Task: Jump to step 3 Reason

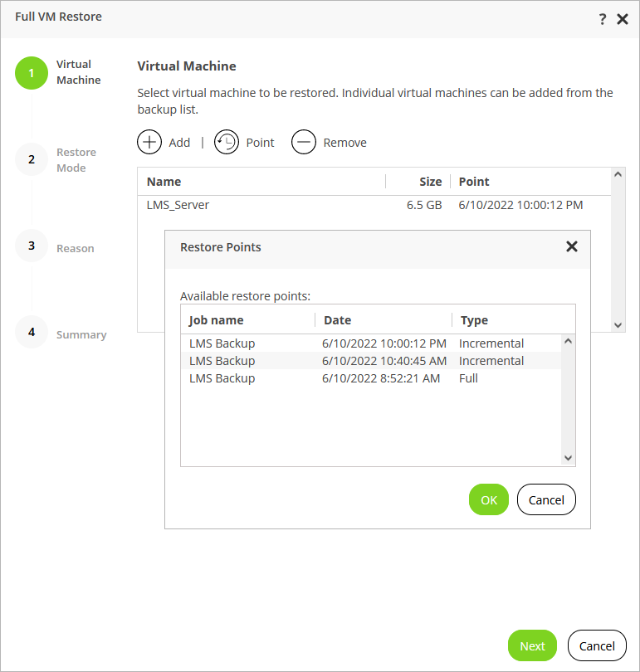Action: (x=32, y=246)
